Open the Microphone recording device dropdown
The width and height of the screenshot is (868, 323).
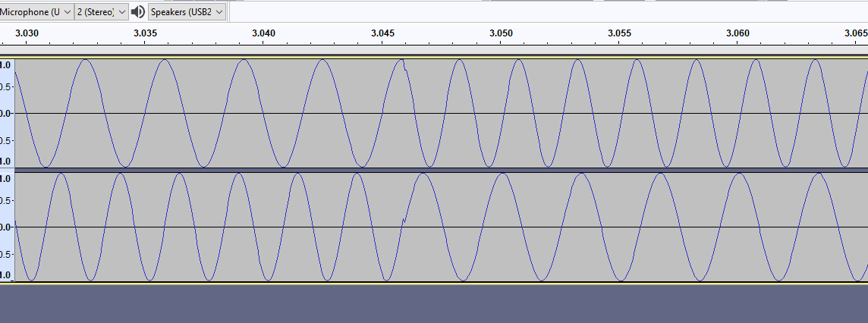36,11
